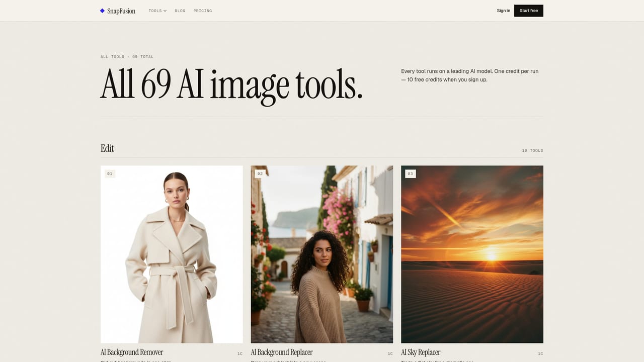
Task: Open the AI Background Replacer street thumbnail
Action: click(x=322, y=254)
